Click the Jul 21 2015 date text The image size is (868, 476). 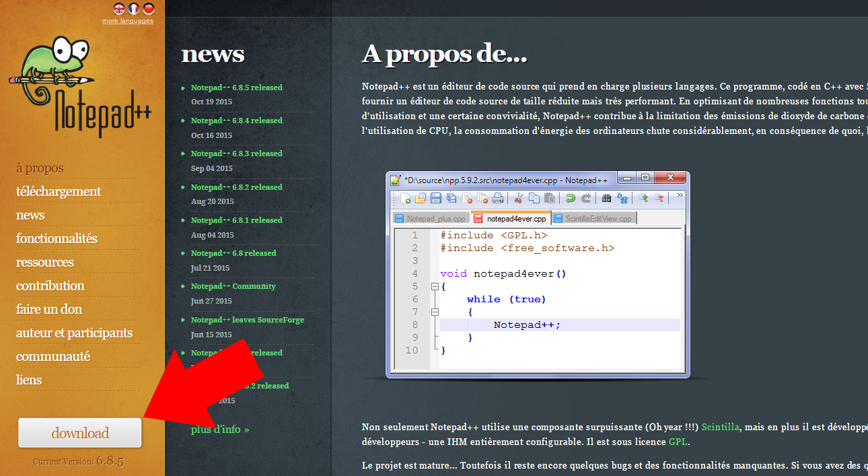[x=211, y=268]
